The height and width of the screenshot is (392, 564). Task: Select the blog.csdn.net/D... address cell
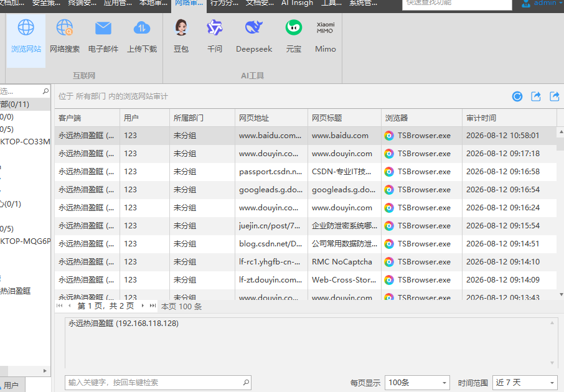(x=271, y=244)
